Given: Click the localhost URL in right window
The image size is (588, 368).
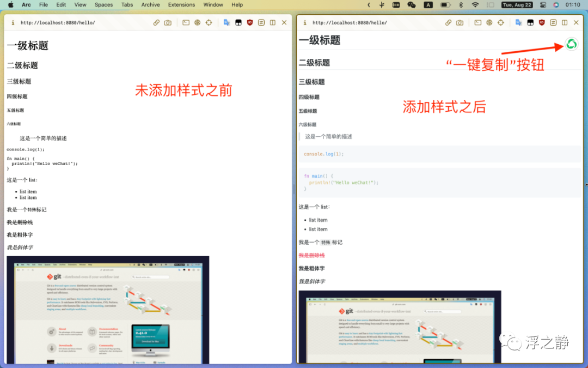Looking at the screenshot, I should click(x=350, y=22).
